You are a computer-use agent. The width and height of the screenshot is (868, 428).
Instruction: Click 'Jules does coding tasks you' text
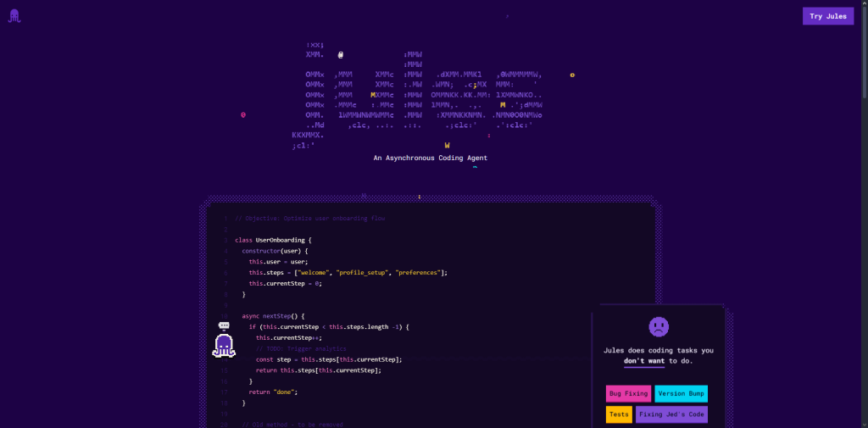(658, 350)
